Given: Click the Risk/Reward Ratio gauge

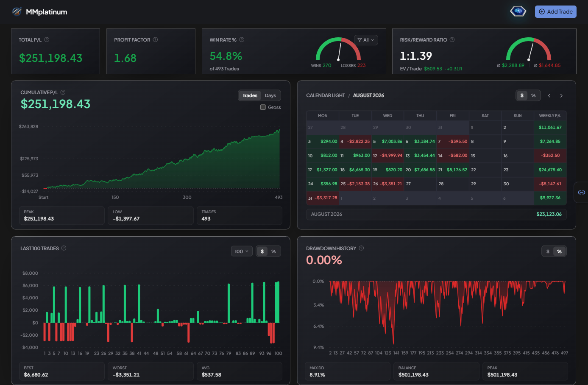Looking at the screenshot, I should tap(529, 50).
